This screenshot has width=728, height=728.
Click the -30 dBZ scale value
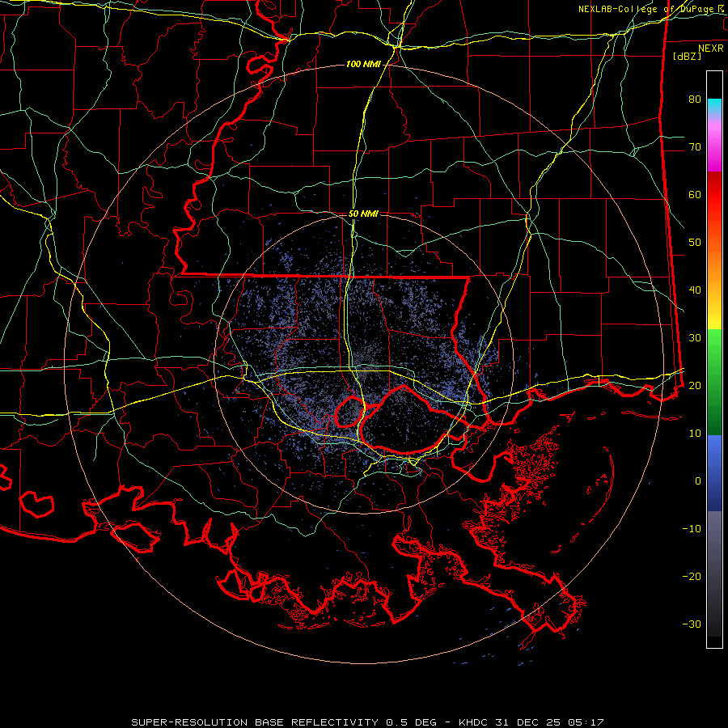coord(692,624)
